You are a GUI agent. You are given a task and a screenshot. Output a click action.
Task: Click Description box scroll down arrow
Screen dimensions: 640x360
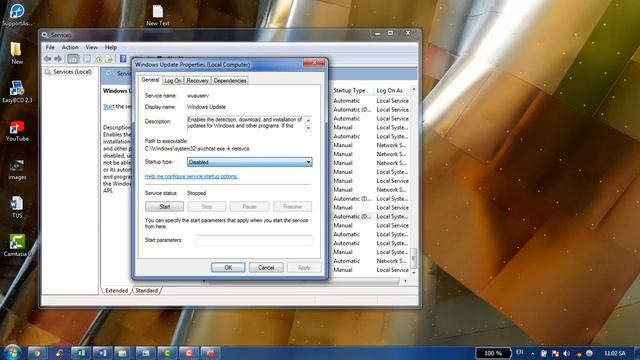click(x=308, y=128)
